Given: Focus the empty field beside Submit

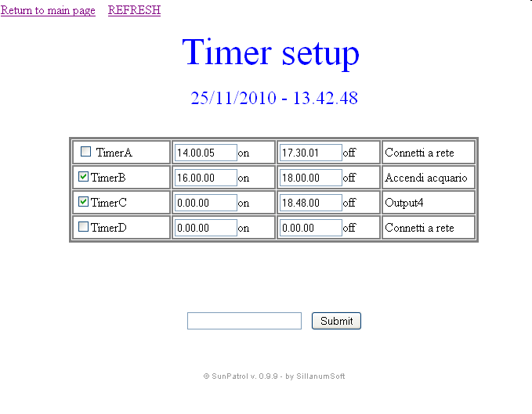Looking at the screenshot, I should click(244, 321).
